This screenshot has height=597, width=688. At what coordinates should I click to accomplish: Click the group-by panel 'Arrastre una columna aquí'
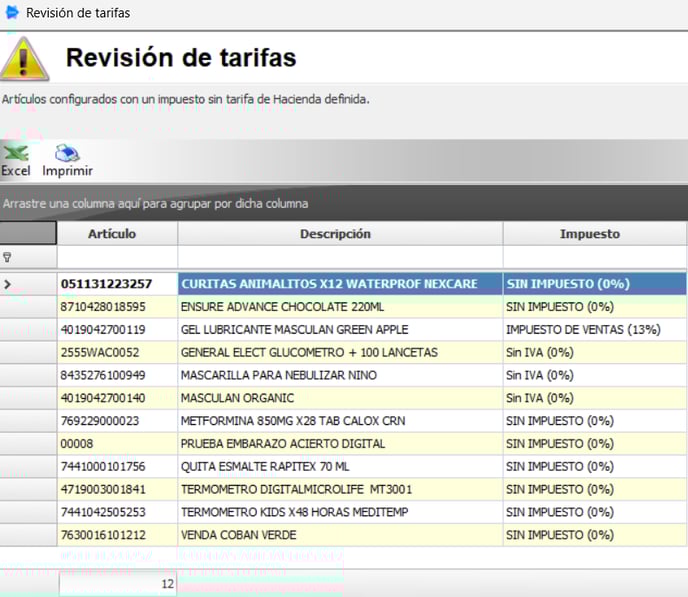[x=344, y=204]
